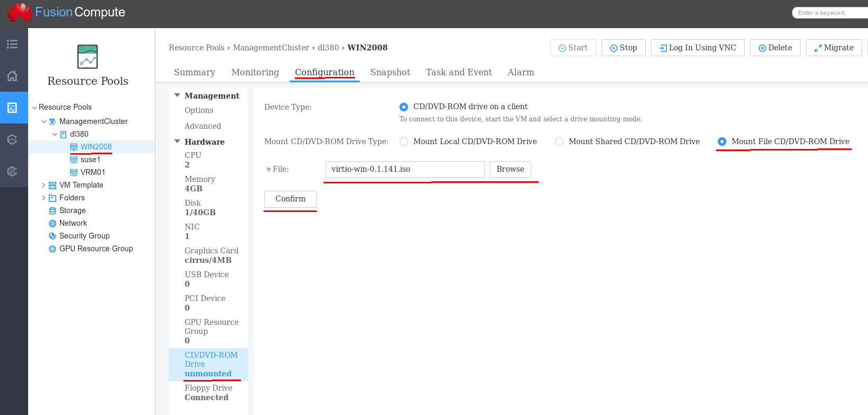This screenshot has height=415, width=868.
Task: Click the Security Group shield icon
Action: 53,236
